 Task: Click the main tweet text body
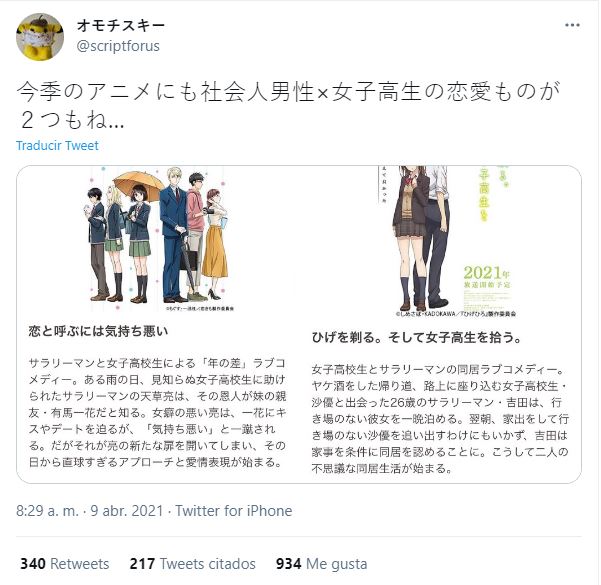tap(288, 106)
